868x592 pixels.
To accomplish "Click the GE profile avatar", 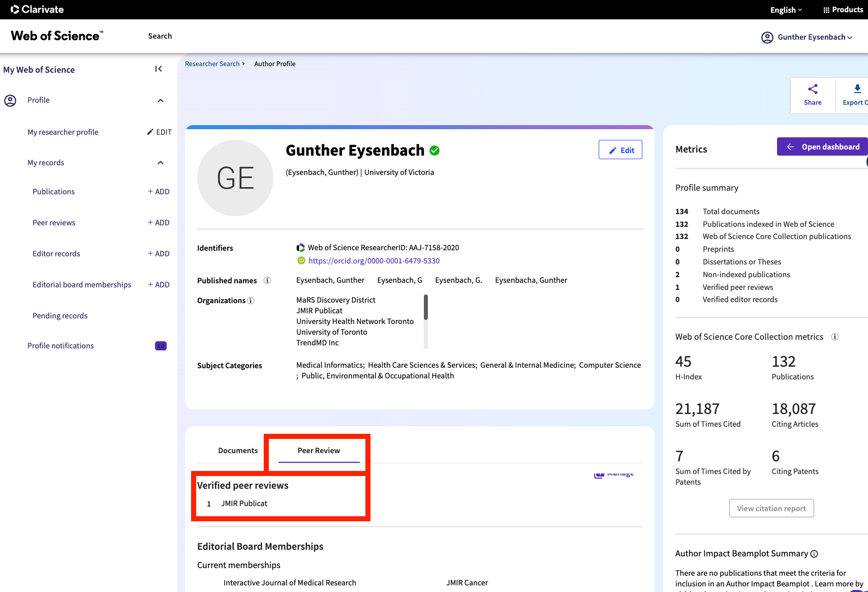I will (235, 178).
